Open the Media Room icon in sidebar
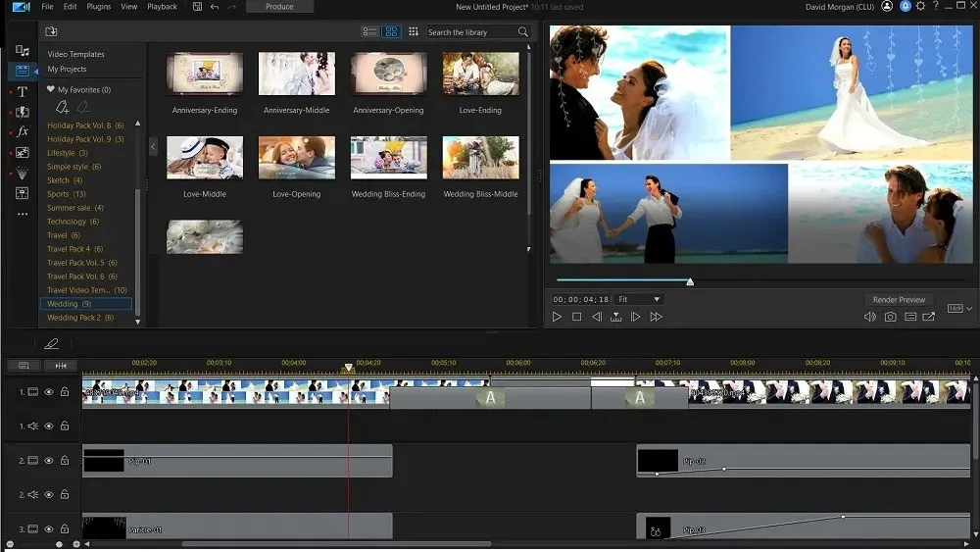Viewport: 980px width, 552px height. (x=22, y=51)
